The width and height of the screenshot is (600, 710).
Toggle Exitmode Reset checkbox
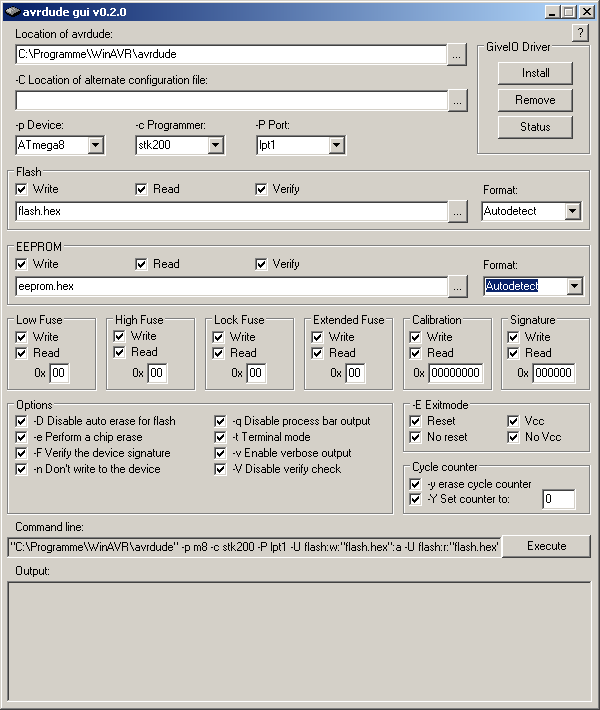pos(415,421)
